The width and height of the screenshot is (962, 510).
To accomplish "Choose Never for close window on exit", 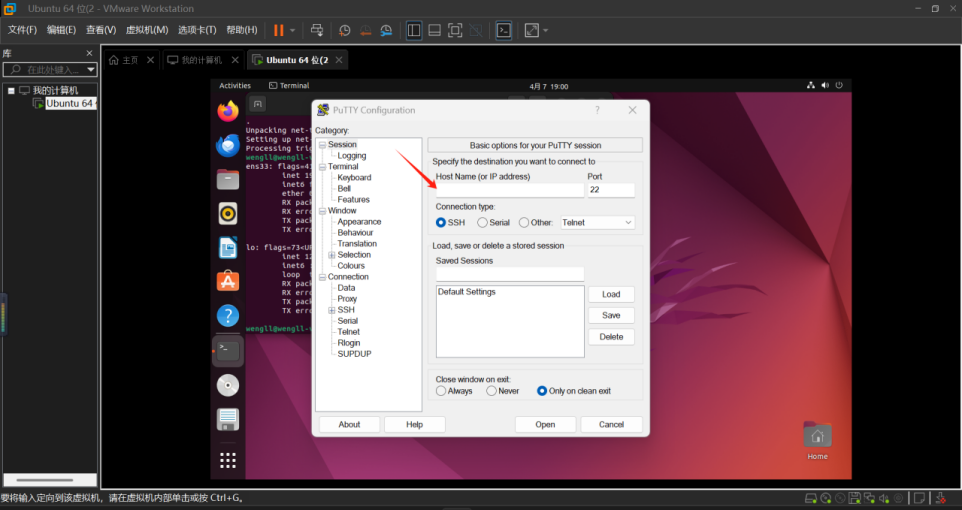I will click(491, 391).
